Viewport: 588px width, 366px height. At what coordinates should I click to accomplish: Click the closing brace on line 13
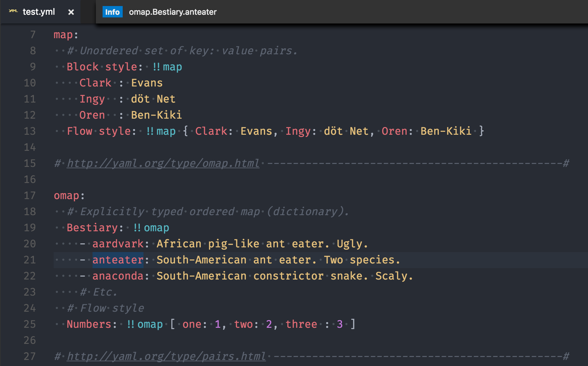click(481, 131)
